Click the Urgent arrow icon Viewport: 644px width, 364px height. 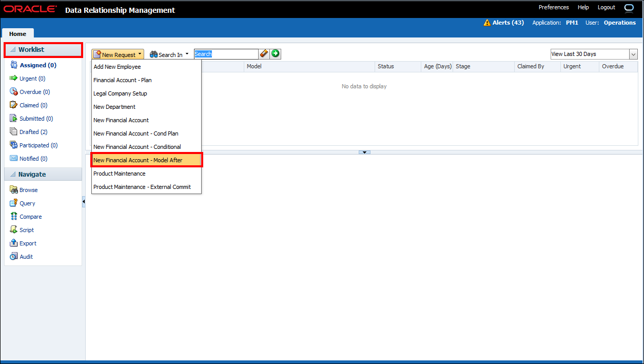pyautogui.click(x=14, y=79)
